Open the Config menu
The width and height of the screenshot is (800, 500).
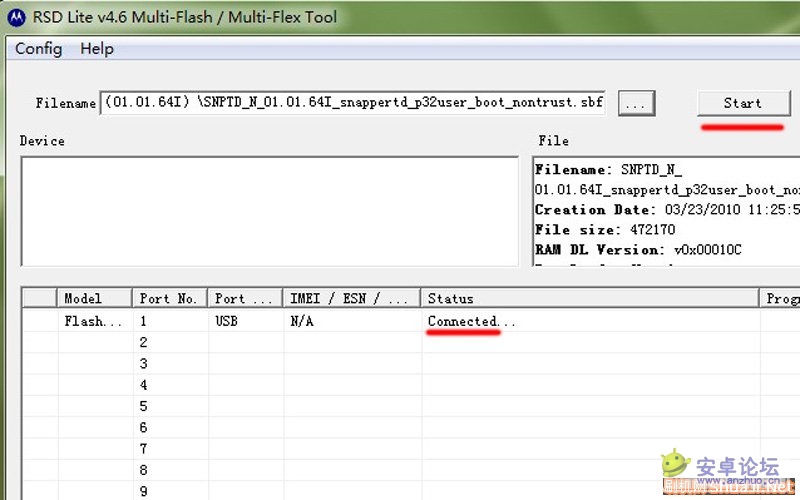click(39, 49)
